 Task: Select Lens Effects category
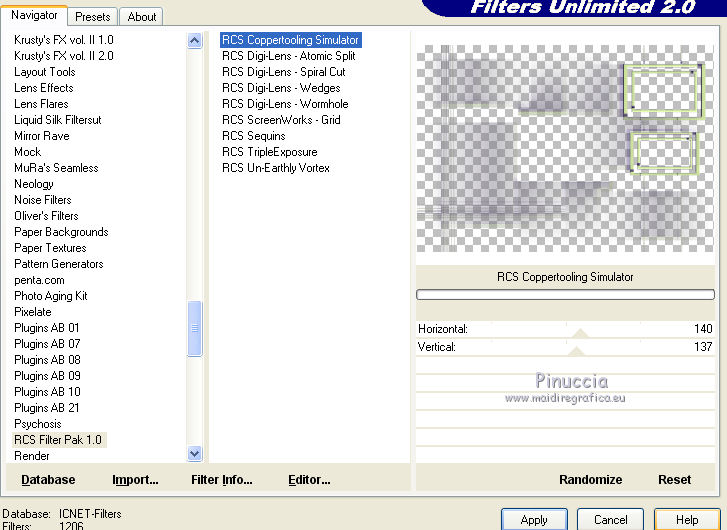coord(44,88)
